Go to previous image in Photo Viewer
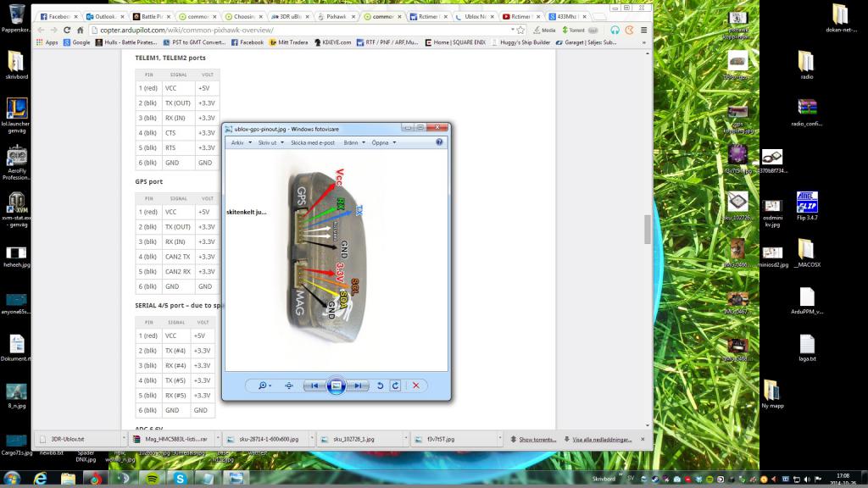This screenshot has width=868, height=488. 314,385
